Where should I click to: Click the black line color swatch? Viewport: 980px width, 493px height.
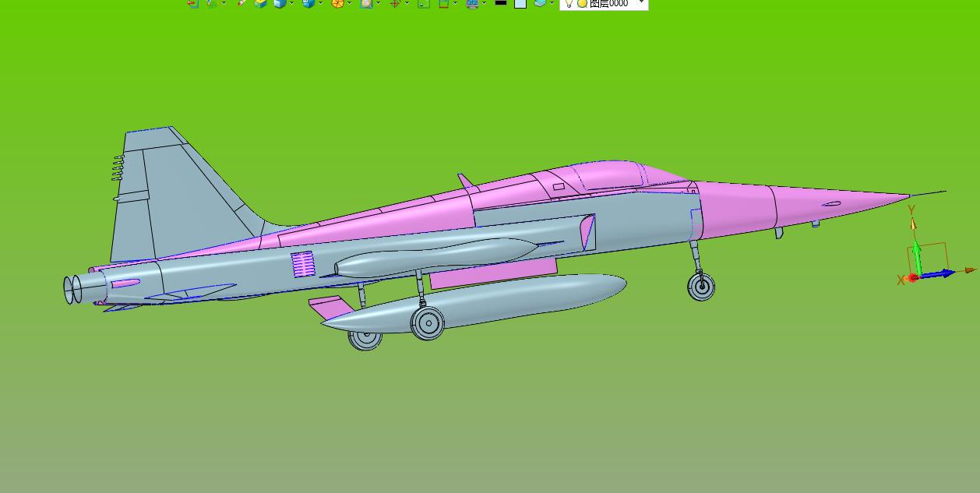click(501, 2)
